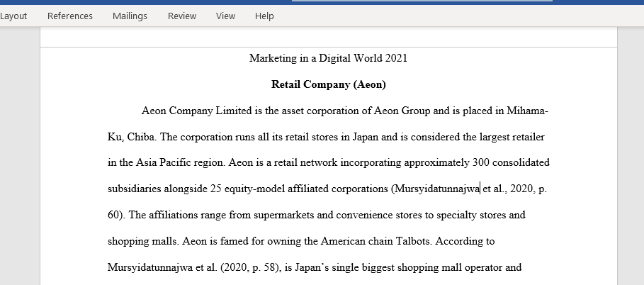The width and height of the screenshot is (644, 285).
Task: Click the heading 'Retail Company (Aeon)'
Action: click(328, 84)
